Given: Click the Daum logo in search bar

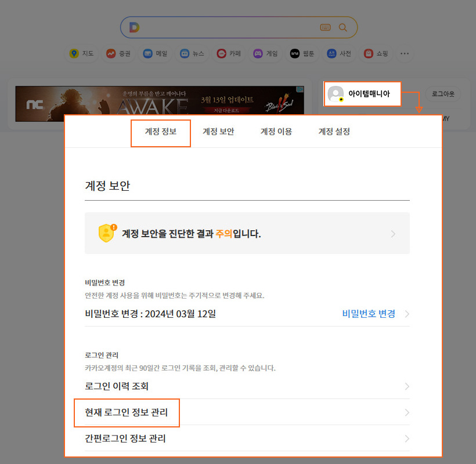Looking at the screenshot, I should click(134, 27).
